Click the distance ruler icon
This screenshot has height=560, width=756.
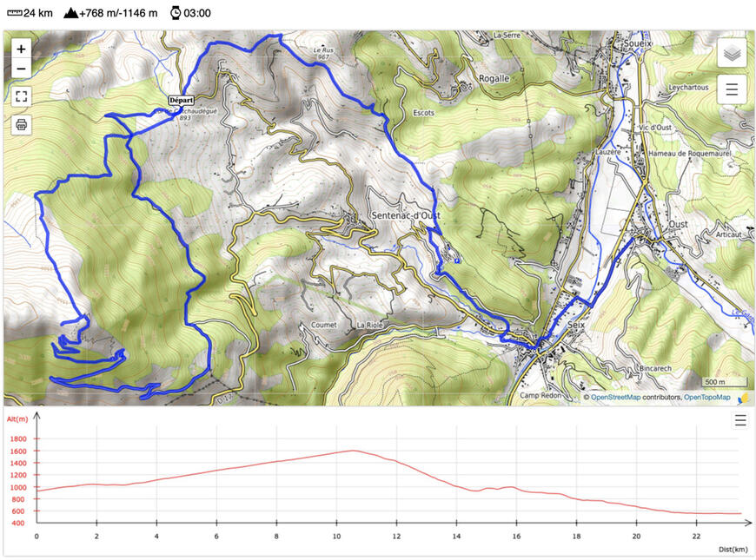tap(14, 13)
